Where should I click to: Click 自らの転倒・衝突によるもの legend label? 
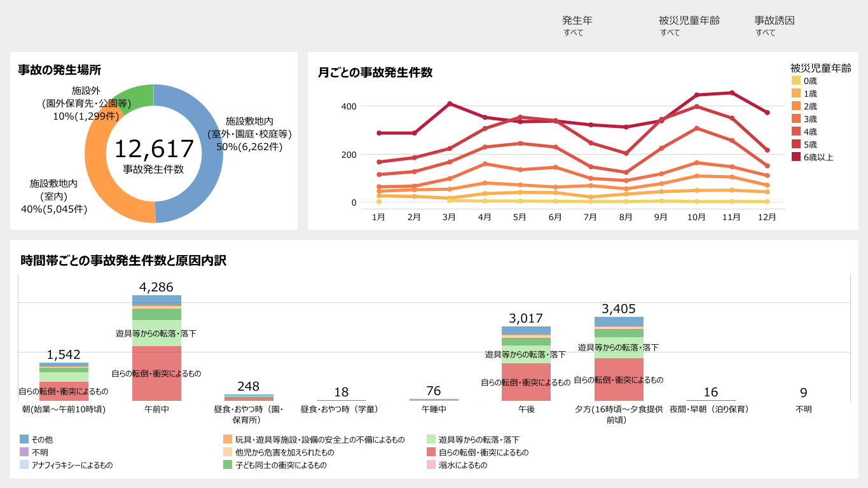click(483, 452)
